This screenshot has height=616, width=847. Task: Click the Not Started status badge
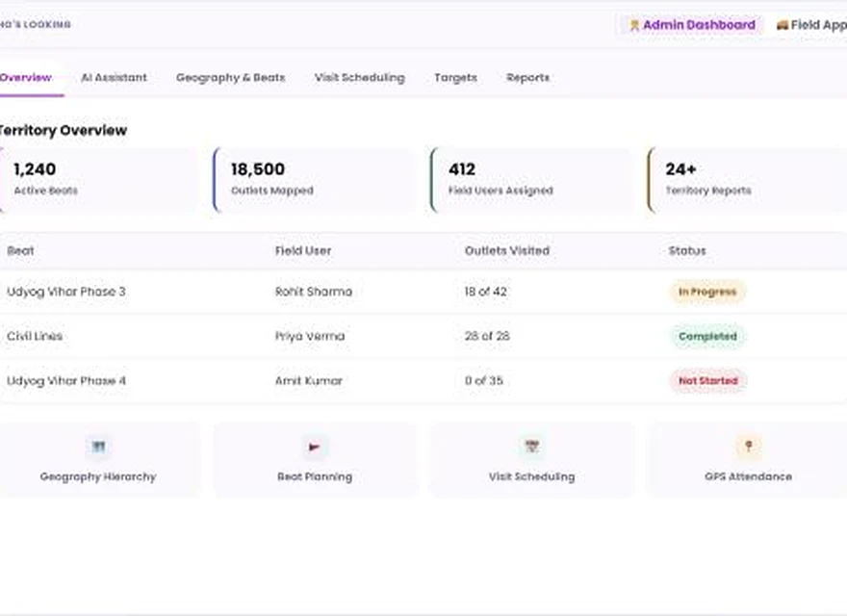click(x=708, y=381)
